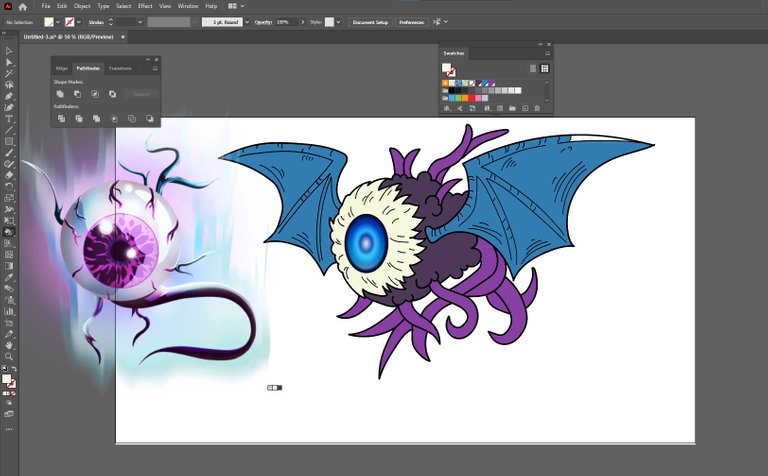Select the Perspective Grid tool
Viewport: 768px width, 476px height.
click(x=9, y=243)
